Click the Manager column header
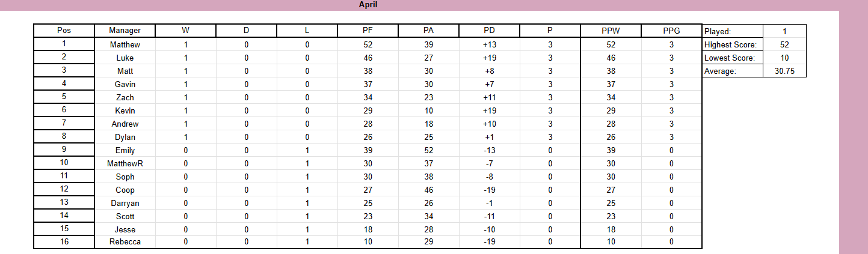The width and height of the screenshot is (868, 254). [x=125, y=31]
